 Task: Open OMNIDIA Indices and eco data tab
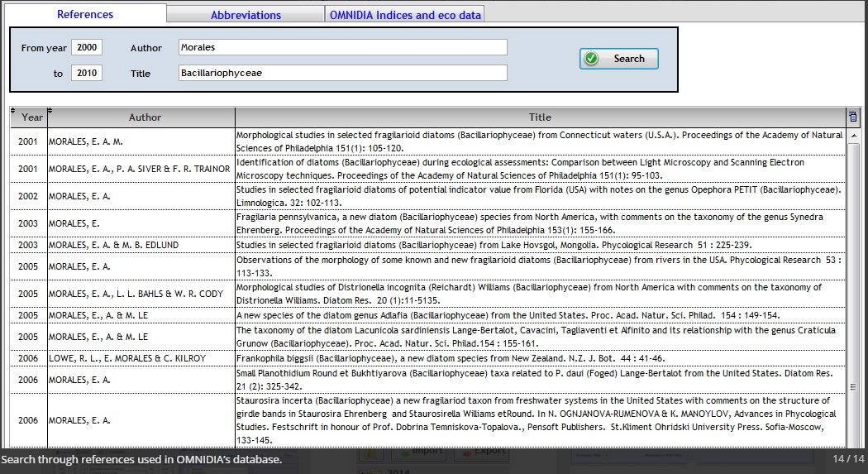(405, 15)
